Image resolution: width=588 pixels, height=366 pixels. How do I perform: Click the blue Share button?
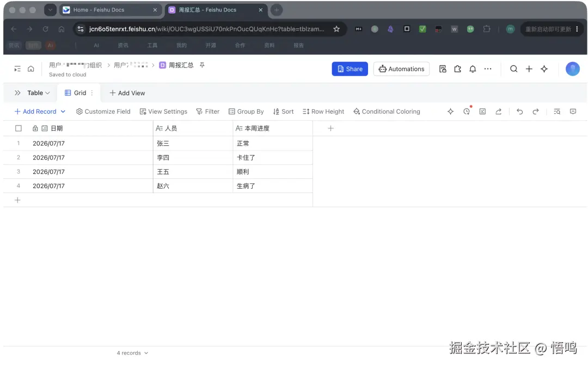coord(350,69)
